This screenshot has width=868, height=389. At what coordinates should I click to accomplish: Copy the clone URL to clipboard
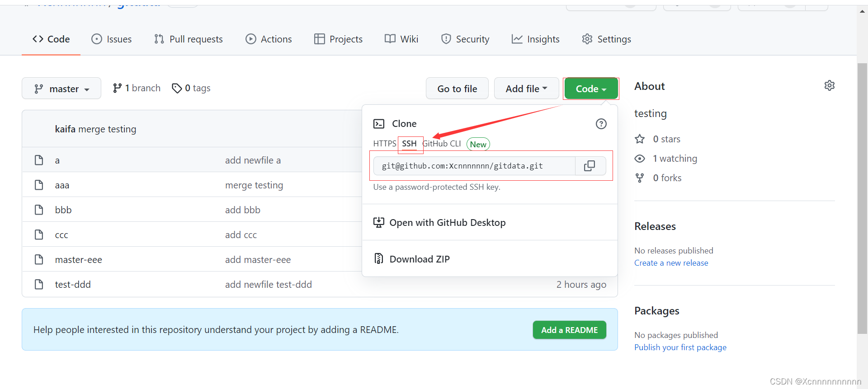[x=590, y=166]
